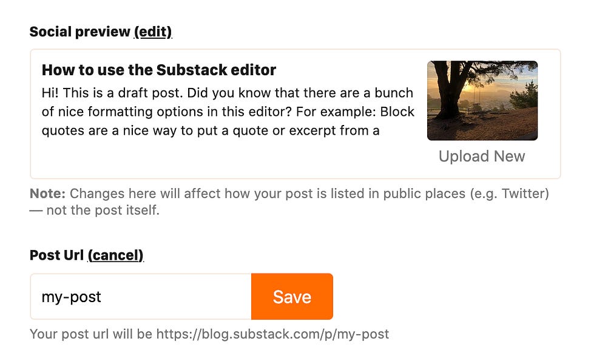Click the Post Url section heading
The width and height of the screenshot is (591, 364).
coord(58,255)
